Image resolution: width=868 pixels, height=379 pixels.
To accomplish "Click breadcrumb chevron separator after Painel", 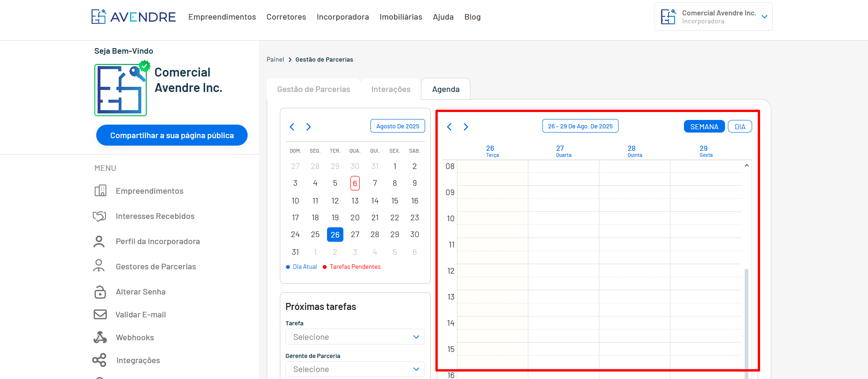I will pyautogui.click(x=290, y=60).
